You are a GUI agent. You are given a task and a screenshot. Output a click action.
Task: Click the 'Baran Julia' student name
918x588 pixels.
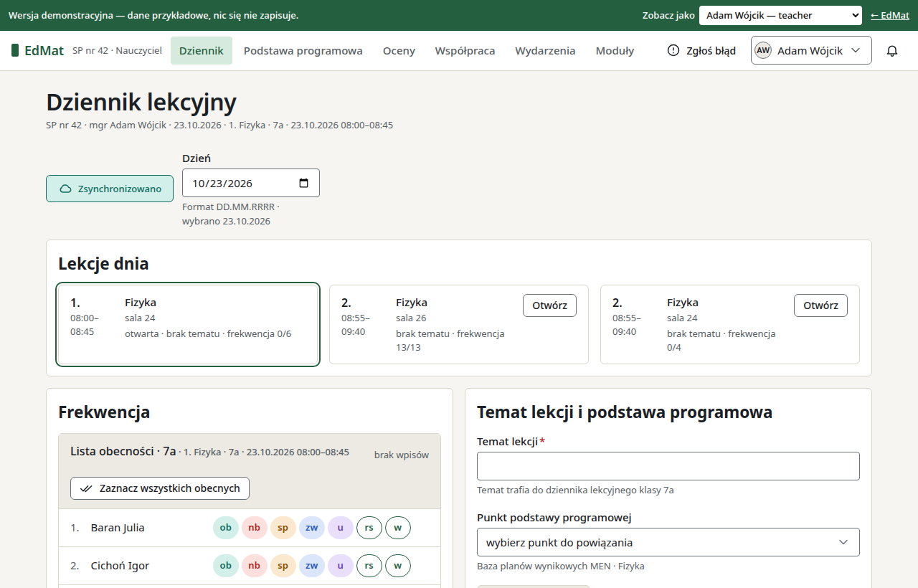click(x=118, y=528)
